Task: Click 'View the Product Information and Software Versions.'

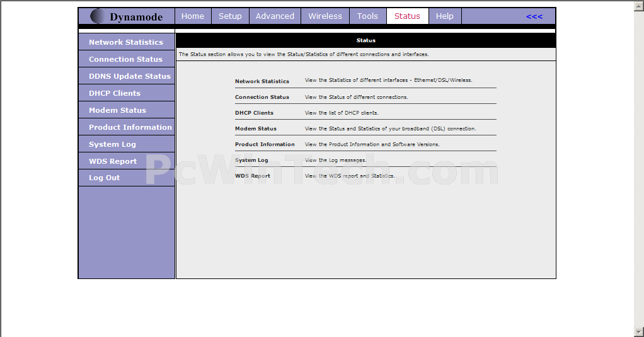Action: pos(372,144)
